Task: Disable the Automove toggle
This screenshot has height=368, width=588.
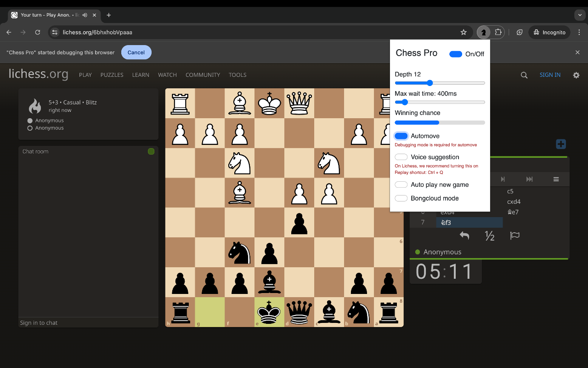Action: 401,136
